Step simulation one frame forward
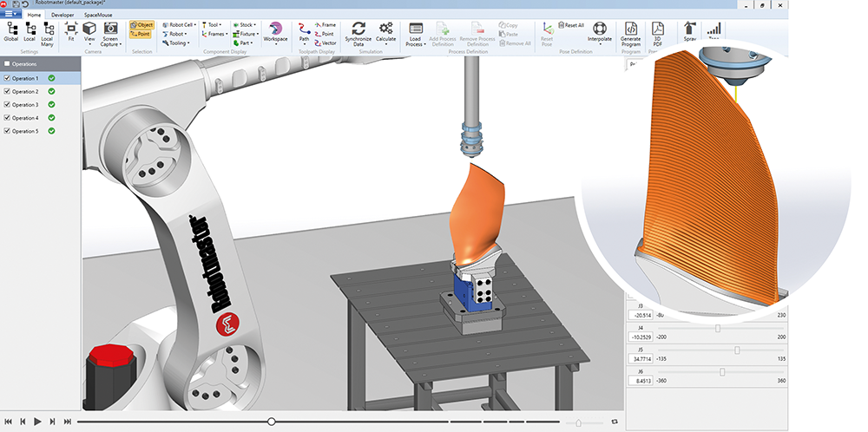The height and width of the screenshot is (432, 868). tap(52, 422)
